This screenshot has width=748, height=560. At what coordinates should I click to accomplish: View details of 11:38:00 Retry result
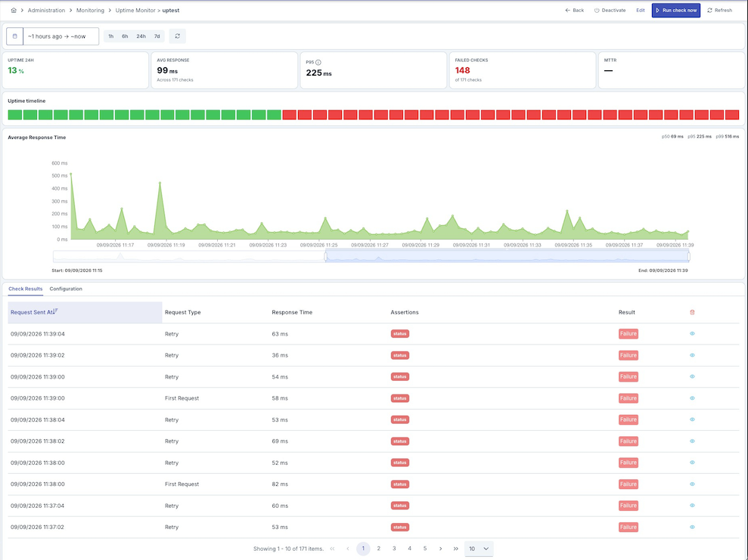[x=692, y=463]
